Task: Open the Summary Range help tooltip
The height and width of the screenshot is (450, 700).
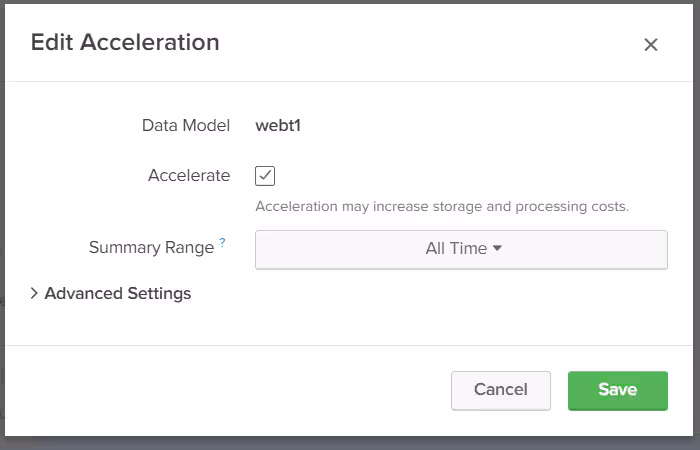Action: click(x=222, y=242)
